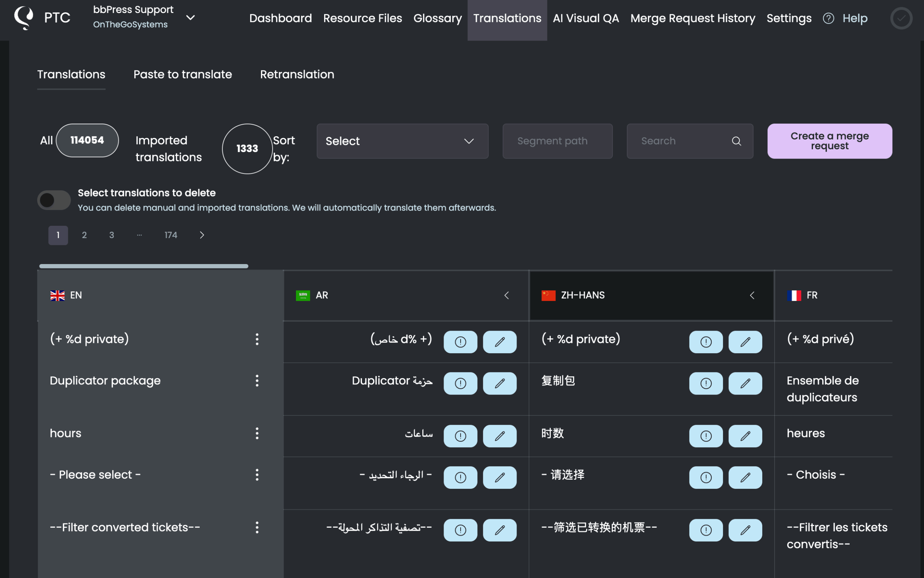924x578 pixels.
Task: Edit Chinese translation '时数'
Action: pos(745,436)
